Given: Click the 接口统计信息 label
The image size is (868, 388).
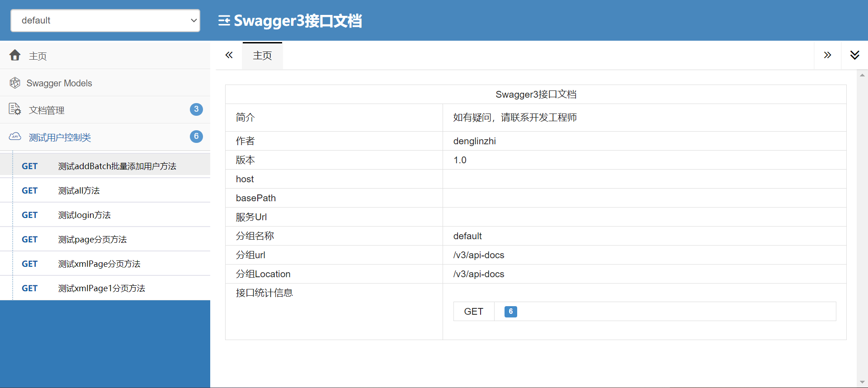Looking at the screenshot, I should [264, 293].
